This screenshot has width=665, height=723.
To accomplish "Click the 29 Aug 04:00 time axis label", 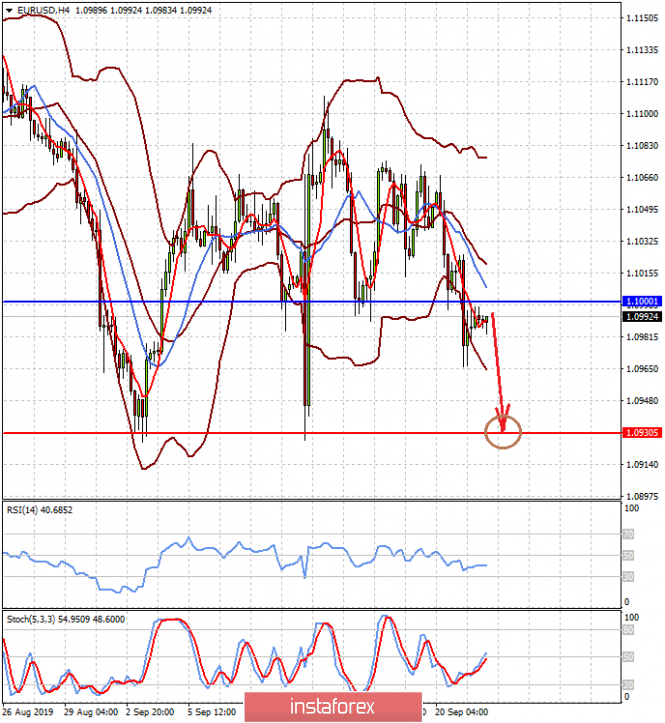I will click(x=91, y=712).
